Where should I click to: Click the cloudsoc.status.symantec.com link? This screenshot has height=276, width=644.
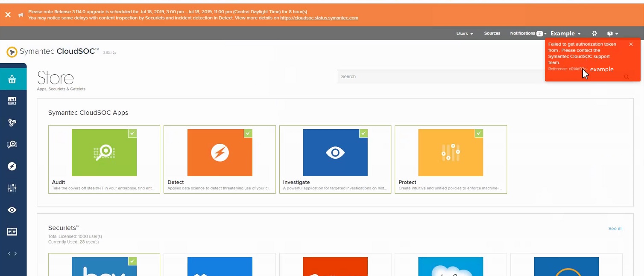pyautogui.click(x=319, y=18)
